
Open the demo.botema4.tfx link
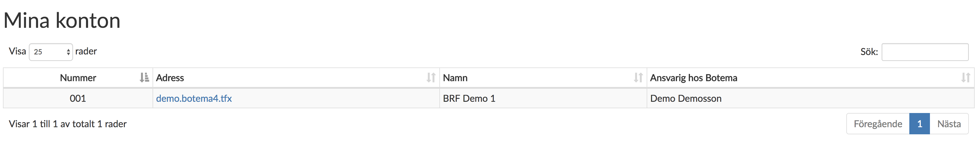(x=194, y=99)
